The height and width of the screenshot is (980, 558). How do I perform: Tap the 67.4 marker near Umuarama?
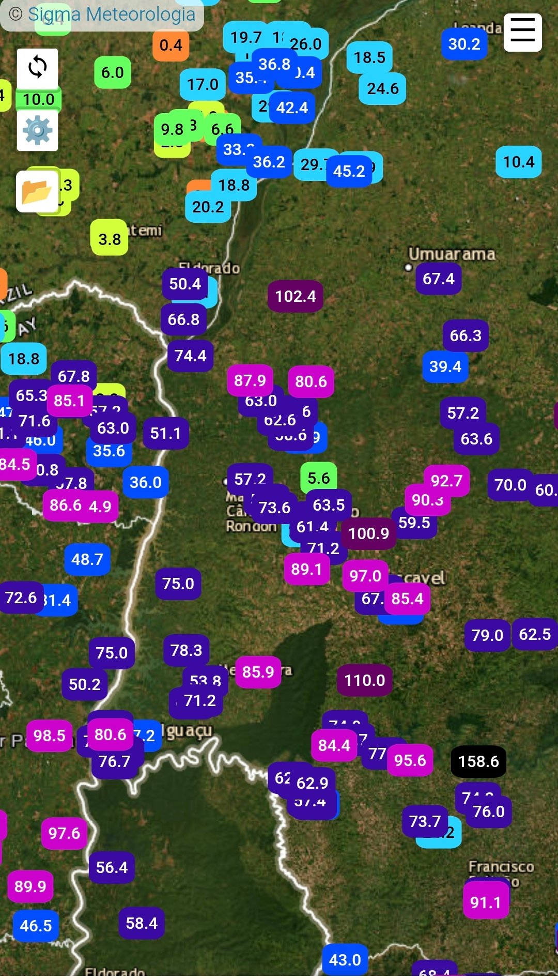(438, 279)
